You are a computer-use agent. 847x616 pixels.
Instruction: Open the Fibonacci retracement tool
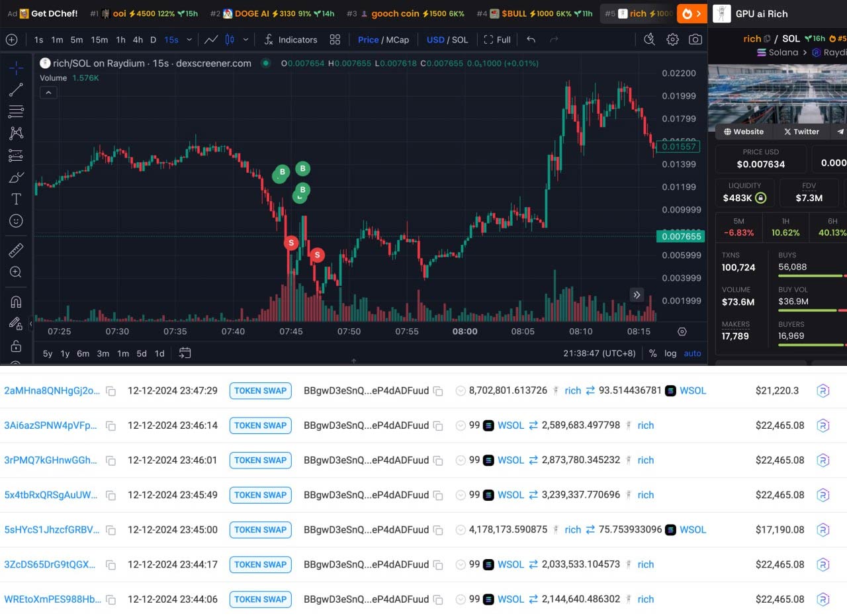coord(16,111)
